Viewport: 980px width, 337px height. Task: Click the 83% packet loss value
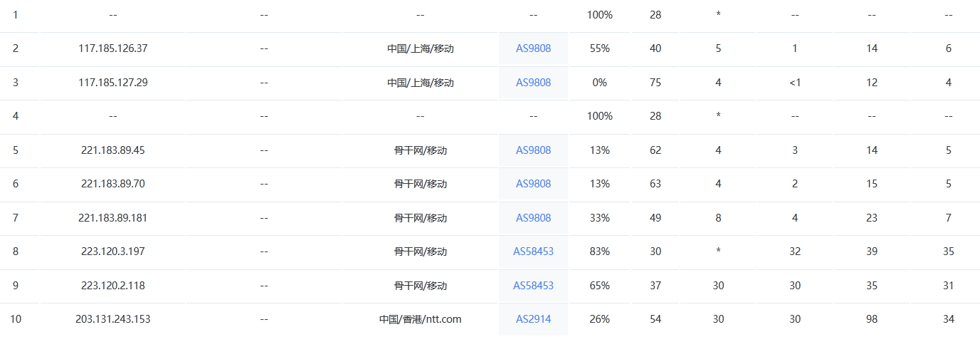point(599,252)
